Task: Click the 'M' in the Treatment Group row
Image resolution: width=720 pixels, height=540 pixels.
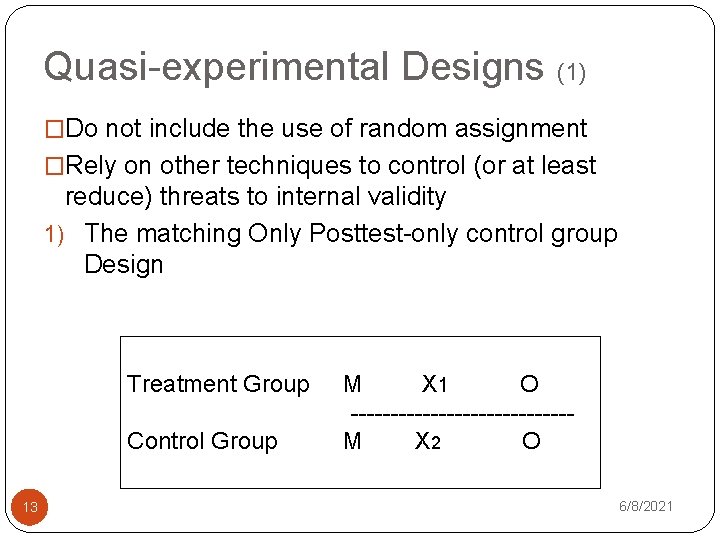Action: [x=352, y=384]
